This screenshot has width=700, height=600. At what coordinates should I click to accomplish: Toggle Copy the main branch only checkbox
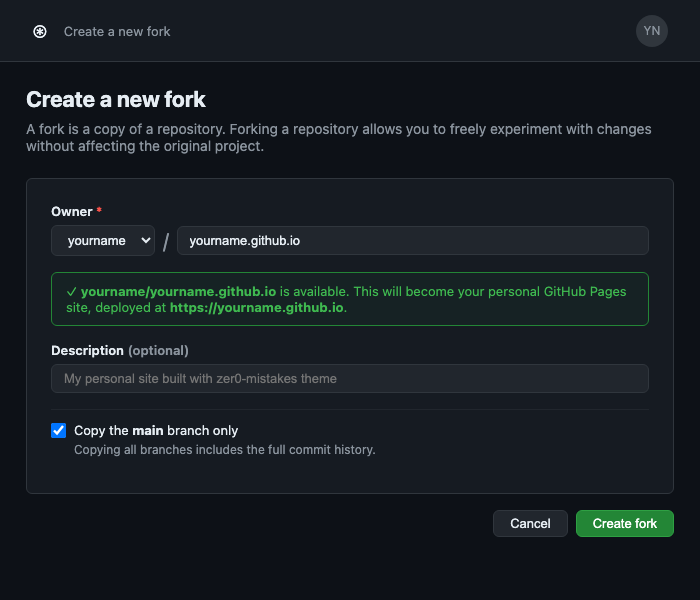58,430
